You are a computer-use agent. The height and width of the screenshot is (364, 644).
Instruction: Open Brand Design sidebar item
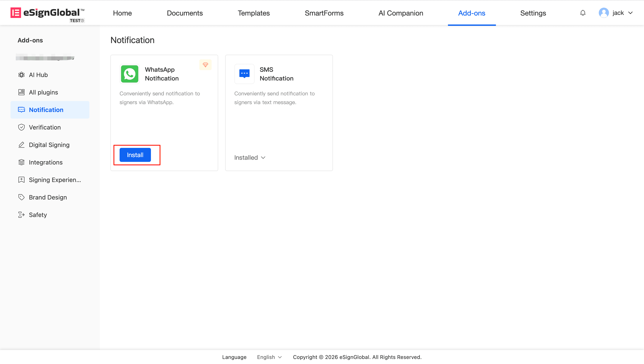pyautogui.click(x=48, y=197)
